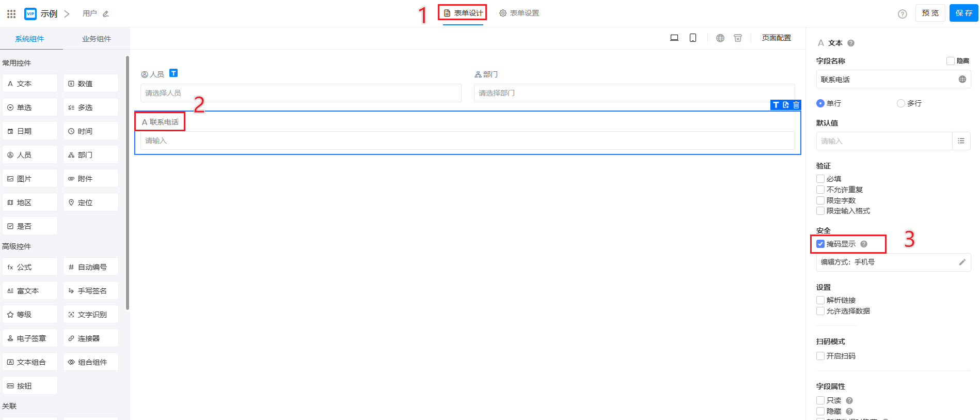The image size is (980, 420).
Task: Switch to the 业务组件 tab
Action: coord(97,39)
